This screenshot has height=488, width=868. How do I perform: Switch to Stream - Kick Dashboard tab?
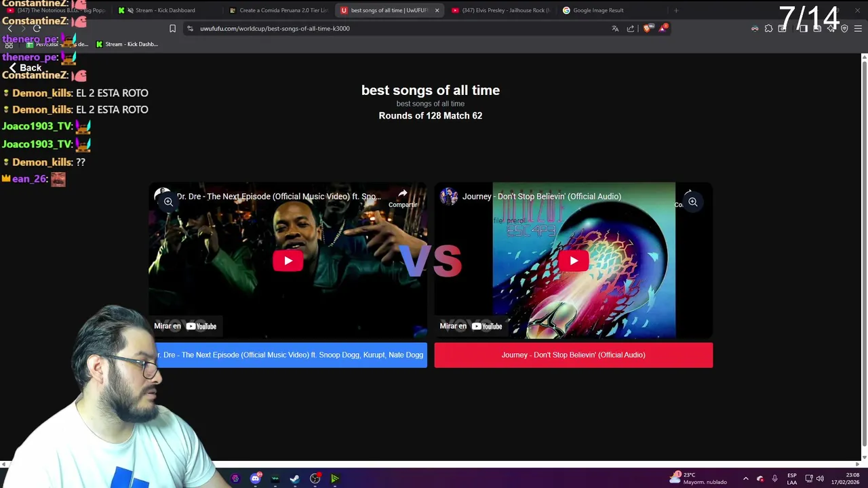coord(165,10)
